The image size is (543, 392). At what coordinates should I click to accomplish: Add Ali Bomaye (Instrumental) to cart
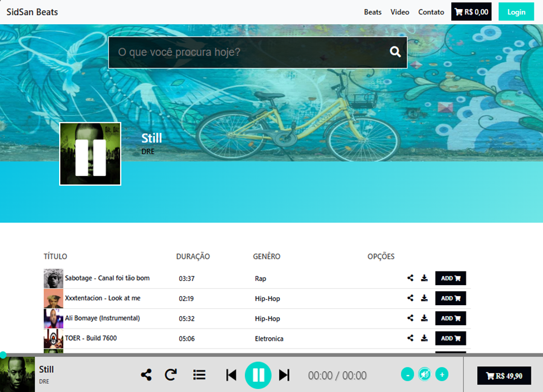451,318
